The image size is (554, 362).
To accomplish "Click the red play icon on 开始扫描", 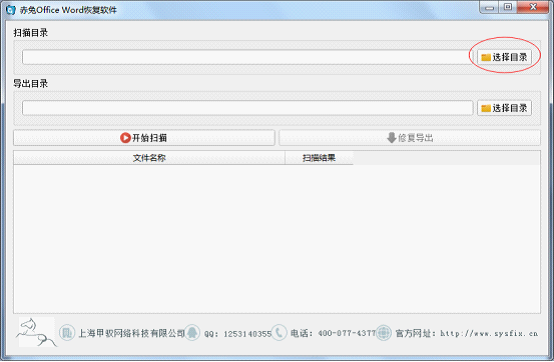I will 125,138.
